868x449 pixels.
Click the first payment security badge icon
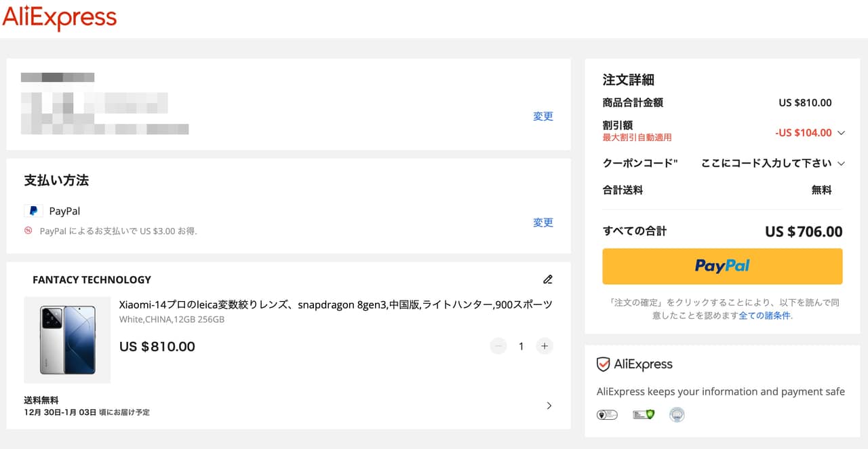click(x=607, y=414)
